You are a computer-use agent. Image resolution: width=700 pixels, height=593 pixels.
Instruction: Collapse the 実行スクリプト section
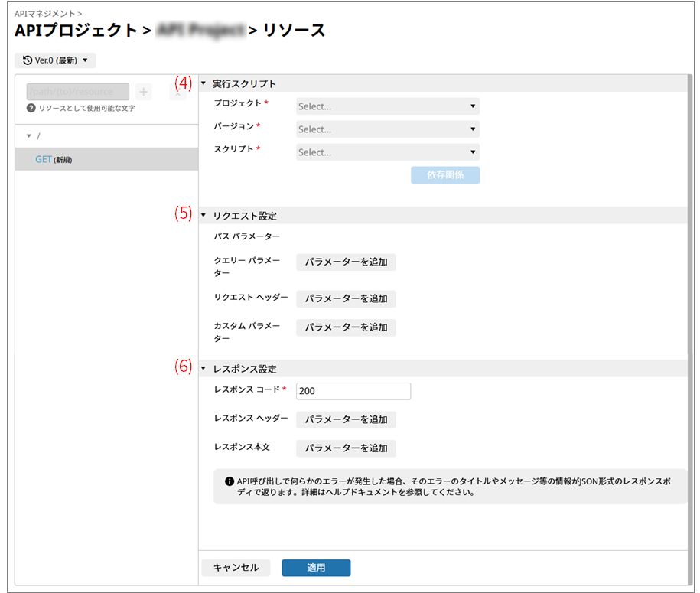[203, 83]
